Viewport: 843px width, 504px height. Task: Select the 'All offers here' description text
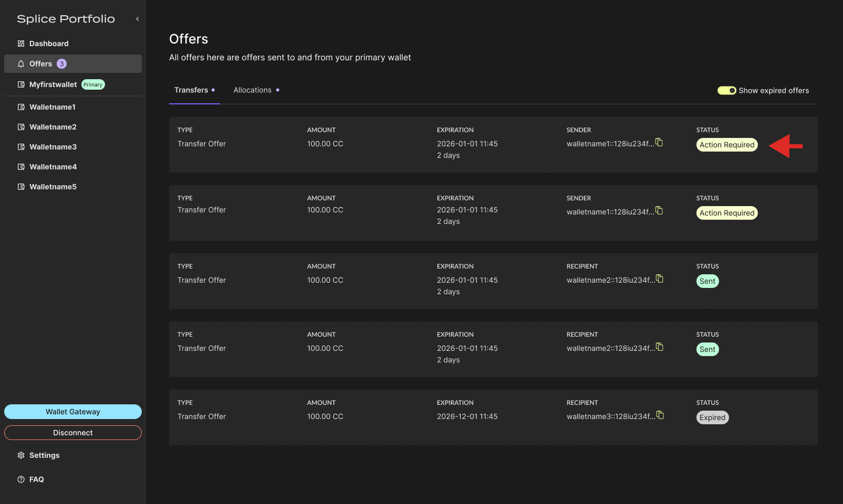(x=290, y=58)
